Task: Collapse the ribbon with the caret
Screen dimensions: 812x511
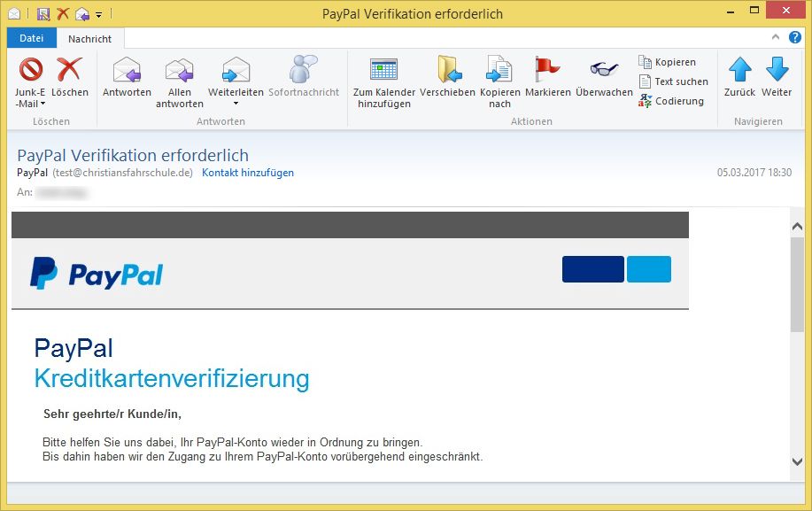Action: coord(775,37)
